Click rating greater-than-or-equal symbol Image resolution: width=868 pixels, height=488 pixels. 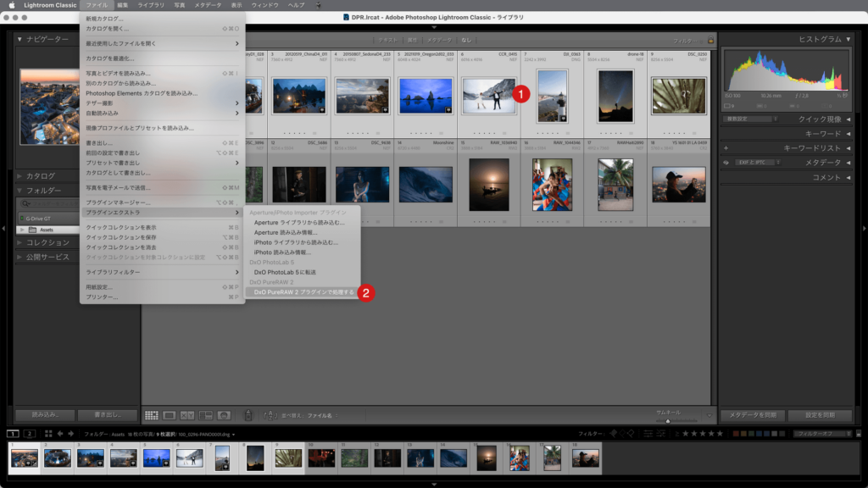pyautogui.click(x=677, y=434)
